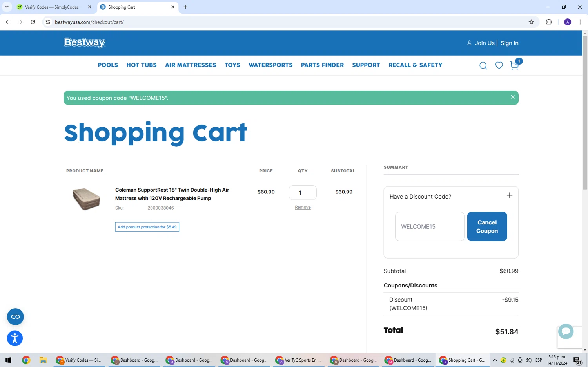
Task: Open the tab search dropdown arrow
Action: (7, 7)
